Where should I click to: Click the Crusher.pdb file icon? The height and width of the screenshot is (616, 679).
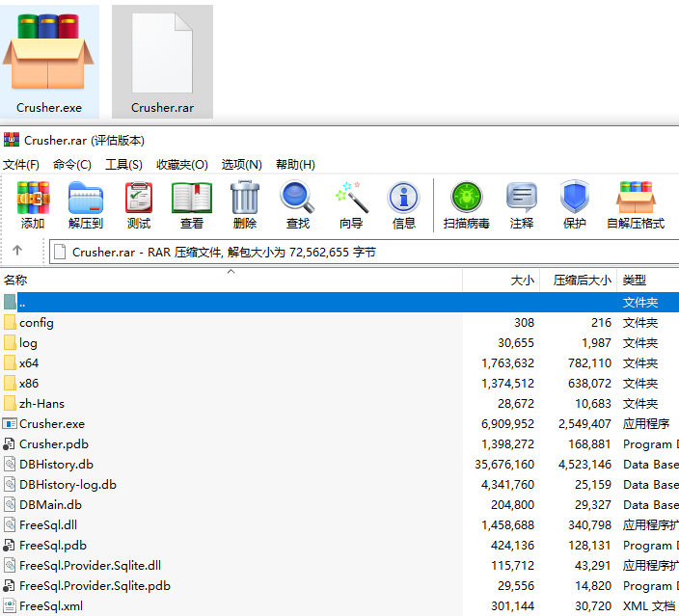pyautogui.click(x=9, y=443)
